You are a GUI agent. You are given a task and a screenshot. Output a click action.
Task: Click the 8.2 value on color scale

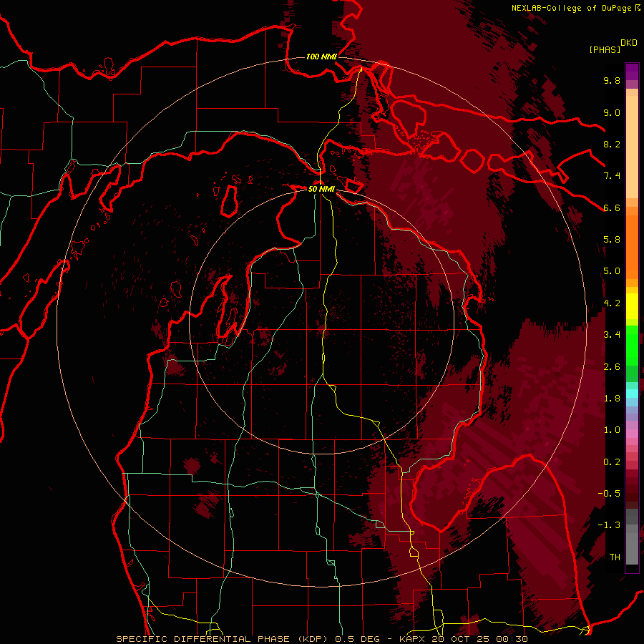612,144
